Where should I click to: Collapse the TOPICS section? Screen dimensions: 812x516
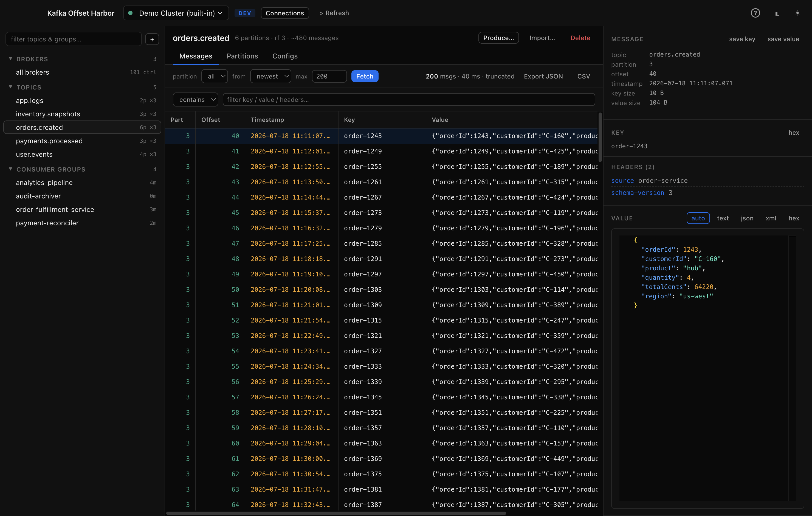tap(10, 87)
